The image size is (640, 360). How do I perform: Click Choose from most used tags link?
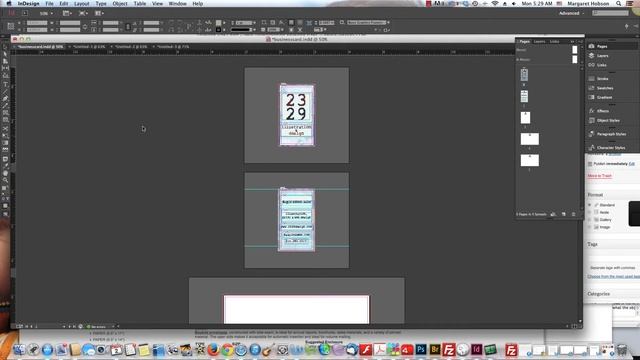(x=613, y=277)
